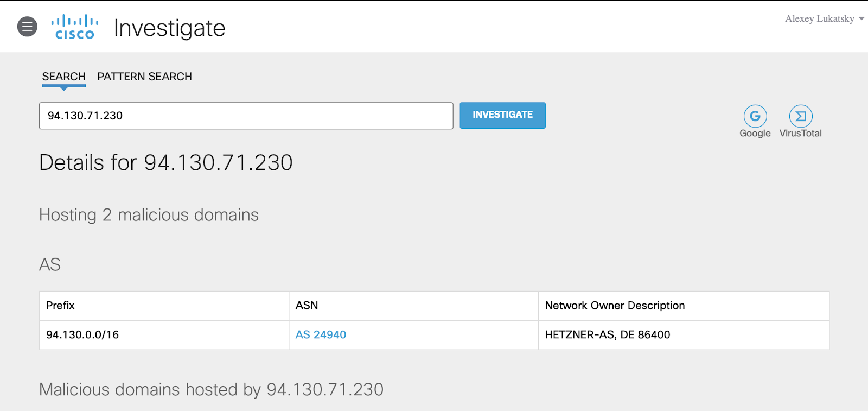The height and width of the screenshot is (411, 868).
Task: Select the Prefix column header
Action: point(60,306)
